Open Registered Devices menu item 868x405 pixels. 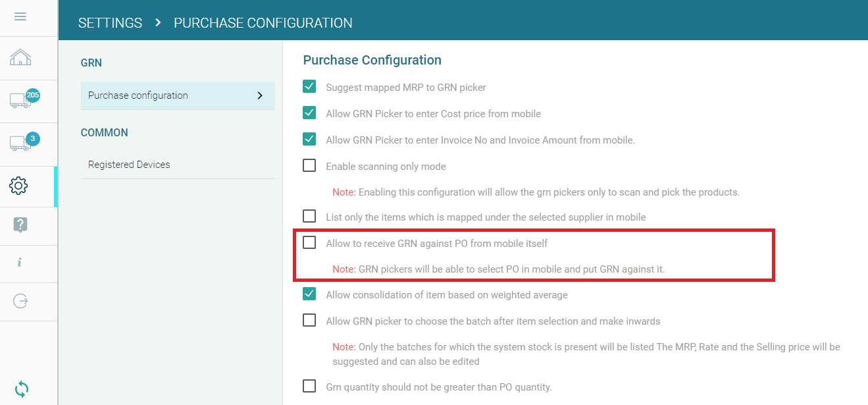tap(129, 165)
